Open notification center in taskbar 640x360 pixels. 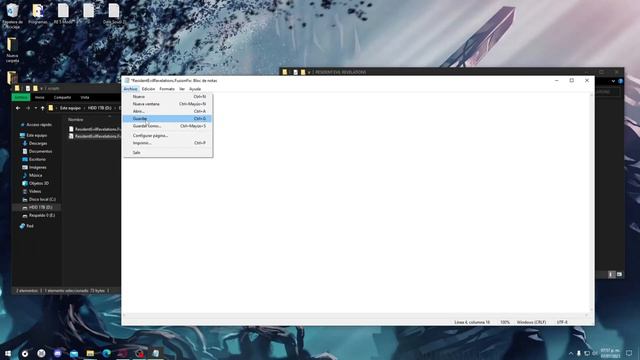coord(629,353)
